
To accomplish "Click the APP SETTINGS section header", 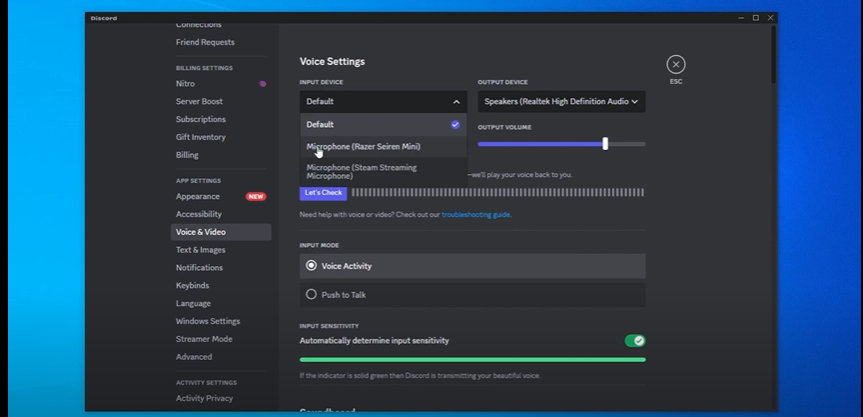I will pyautogui.click(x=198, y=181).
